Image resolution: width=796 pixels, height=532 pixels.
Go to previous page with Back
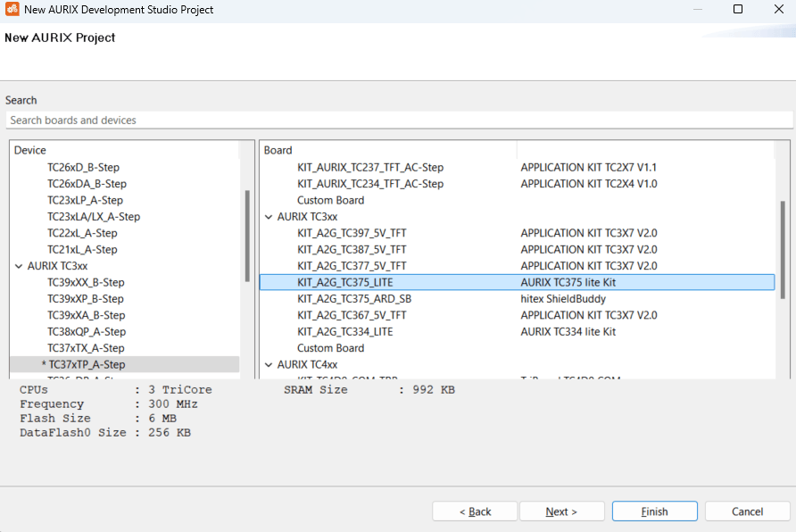click(475, 511)
